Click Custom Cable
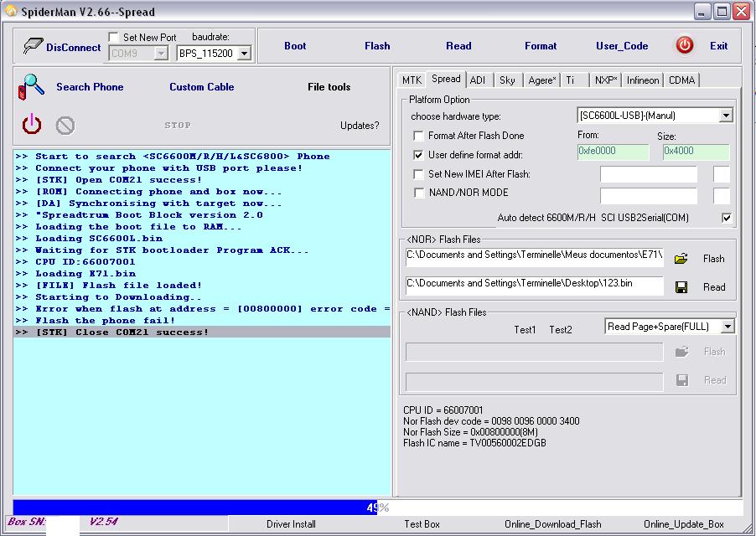This screenshot has width=756, height=536. coord(201,87)
